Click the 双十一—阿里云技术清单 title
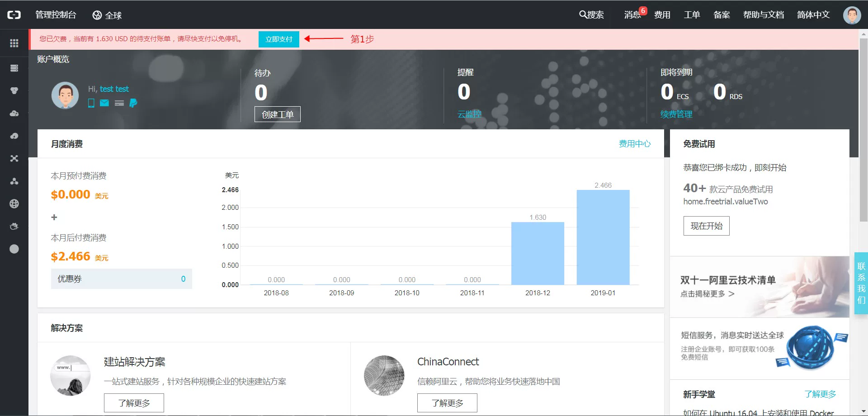 coord(728,280)
